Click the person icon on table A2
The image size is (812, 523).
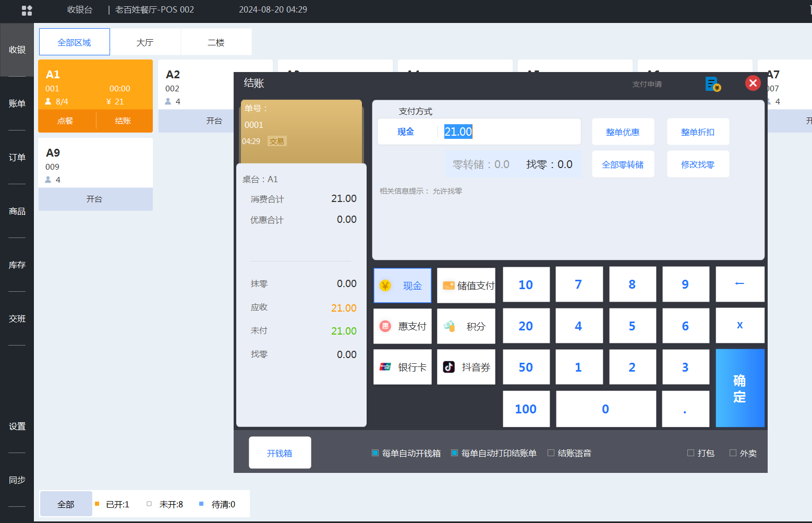point(168,101)
